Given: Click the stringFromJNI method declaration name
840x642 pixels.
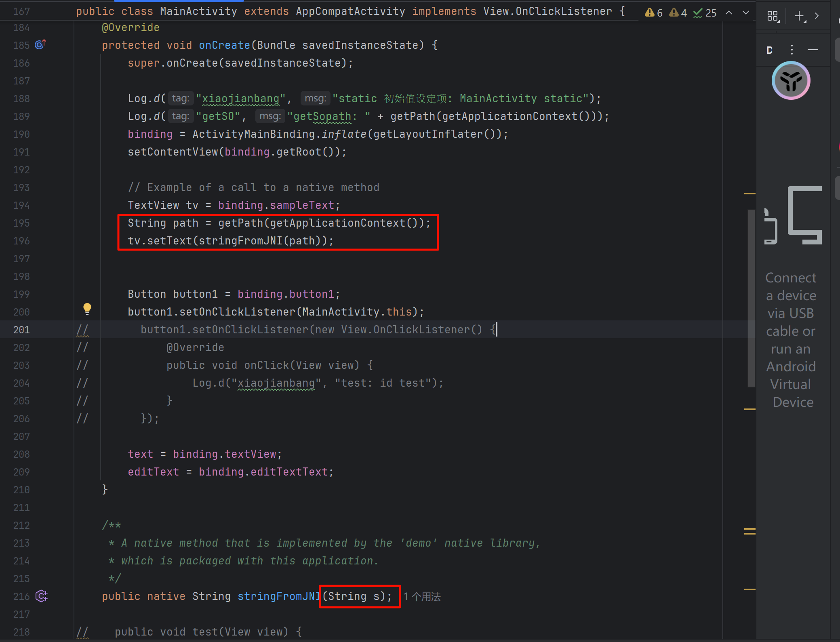Looking at the screenshot, I should click(x=278, y=596).
